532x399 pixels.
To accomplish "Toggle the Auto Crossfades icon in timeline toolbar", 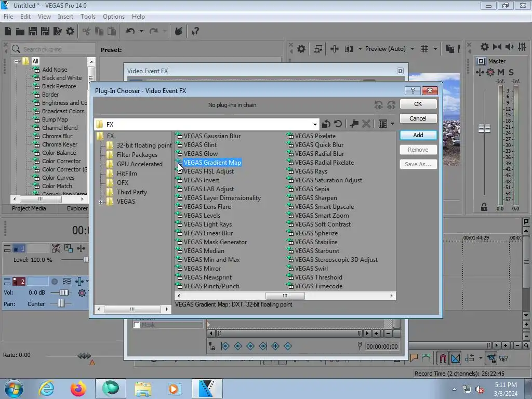I will click(455, 358).
